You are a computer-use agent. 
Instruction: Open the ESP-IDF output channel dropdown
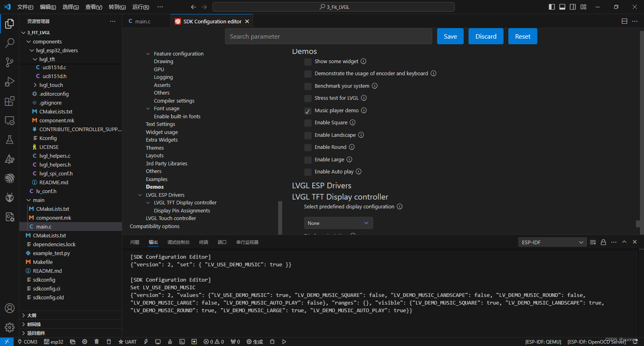552,242
